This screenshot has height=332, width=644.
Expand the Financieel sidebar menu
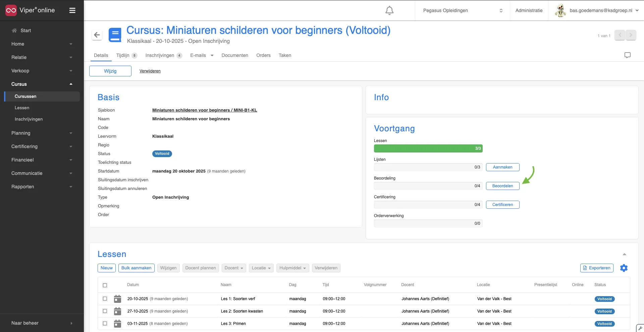pos(42,160)
